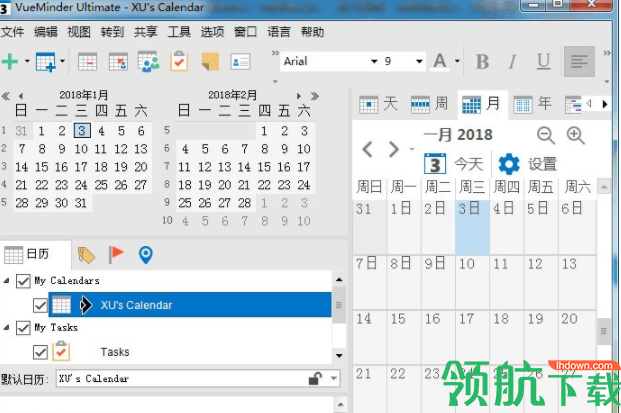Toggle bold formatting
Screen dimensions: 621x413
[x=482, y=62]
